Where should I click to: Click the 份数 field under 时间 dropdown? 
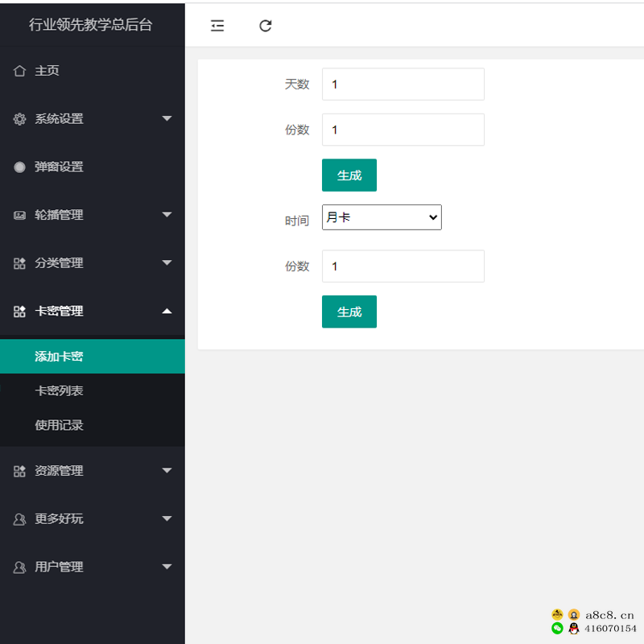[403, 266]
